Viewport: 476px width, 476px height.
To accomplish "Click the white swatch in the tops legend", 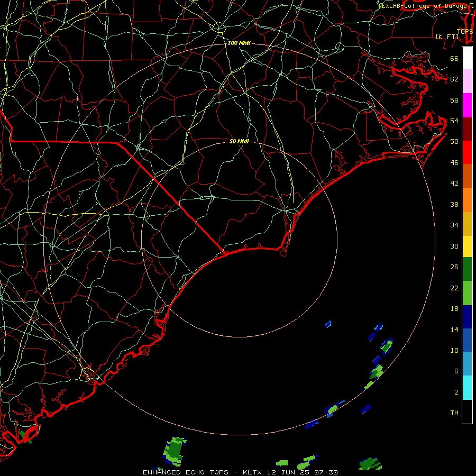I will point(467,58).
